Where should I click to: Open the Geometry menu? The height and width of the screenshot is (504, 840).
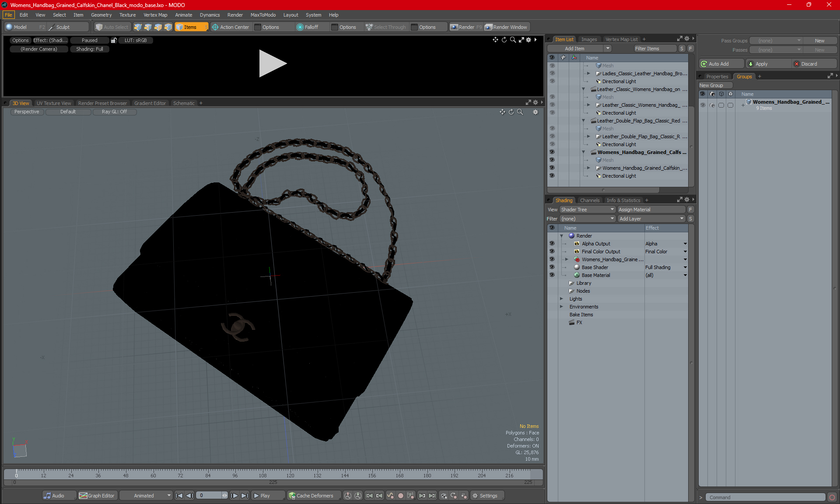coord(101,15)
